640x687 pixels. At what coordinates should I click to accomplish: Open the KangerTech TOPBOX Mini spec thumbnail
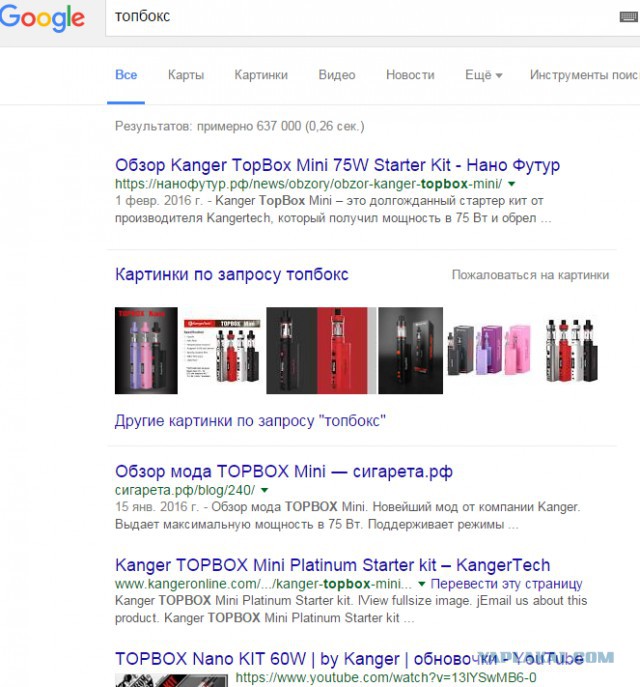click(222, 350)
